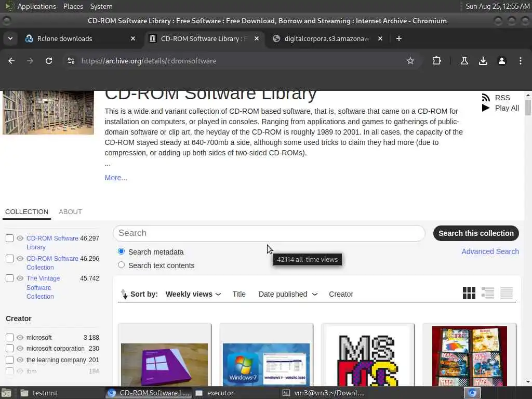Viewport: 532px width, 399px height.
Task: Hide microsoft corporation via eye icon
Action: click(20, 349)
